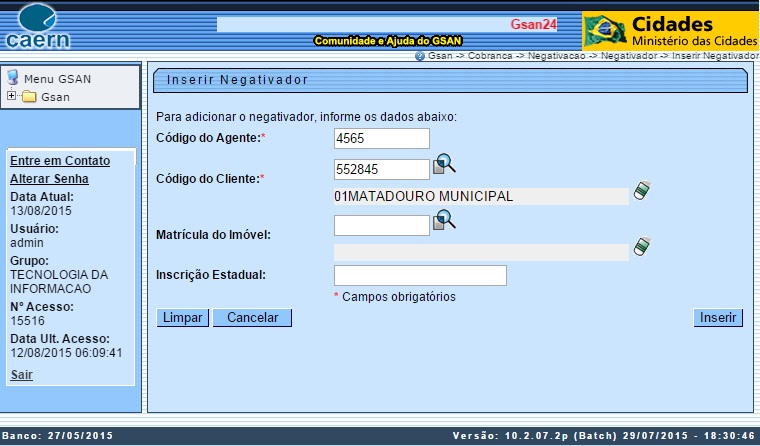Click the Gsan folder icon in tree

pos(29,97)
